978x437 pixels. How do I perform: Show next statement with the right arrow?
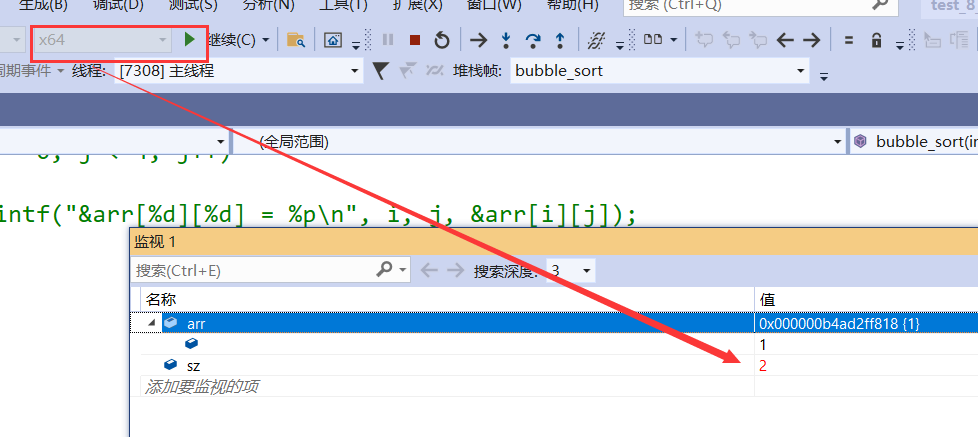pos(478,41)
